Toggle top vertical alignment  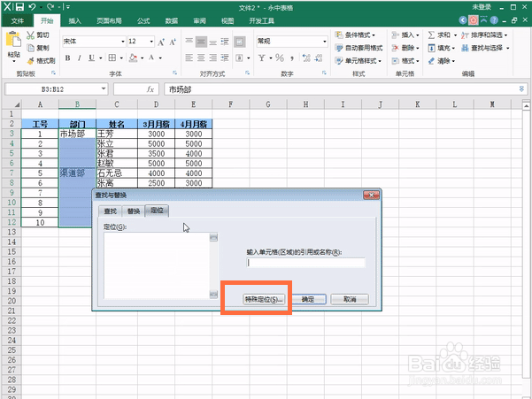189,42
